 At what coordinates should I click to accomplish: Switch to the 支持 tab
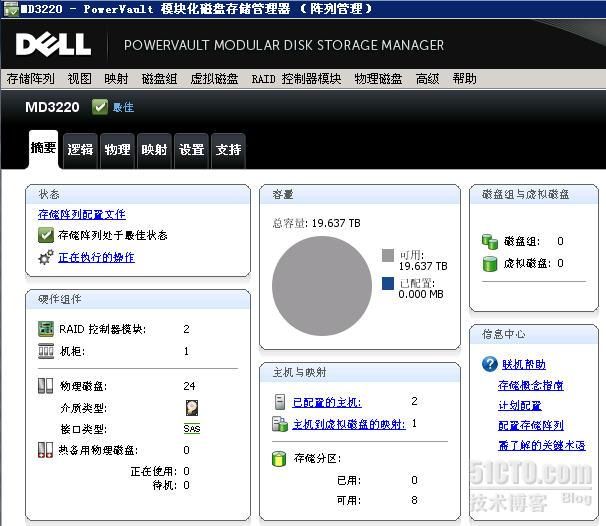tap(228, 150)
